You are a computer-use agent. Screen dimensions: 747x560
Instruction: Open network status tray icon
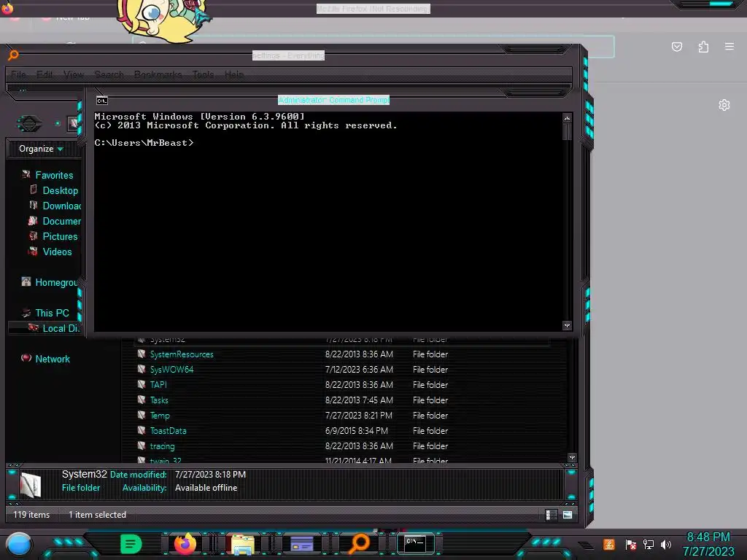(649, 544)
